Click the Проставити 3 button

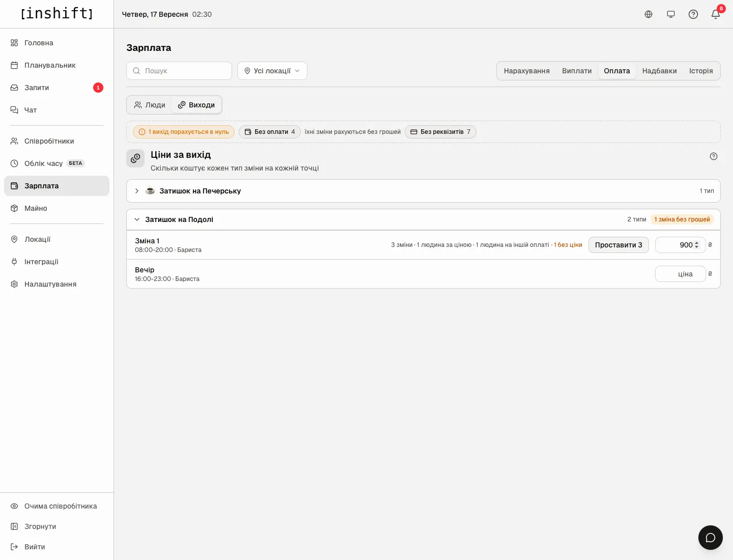coord(618,245)
